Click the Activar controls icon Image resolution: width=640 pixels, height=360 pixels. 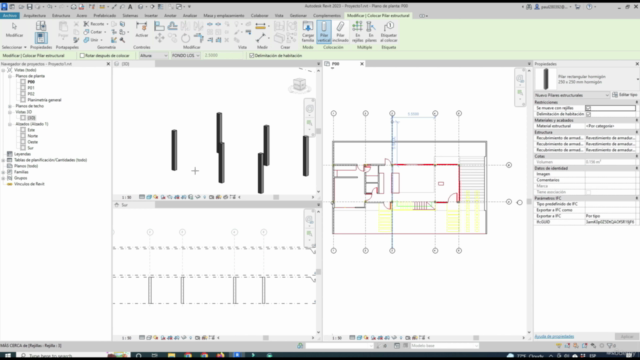(x=142, y=30)
